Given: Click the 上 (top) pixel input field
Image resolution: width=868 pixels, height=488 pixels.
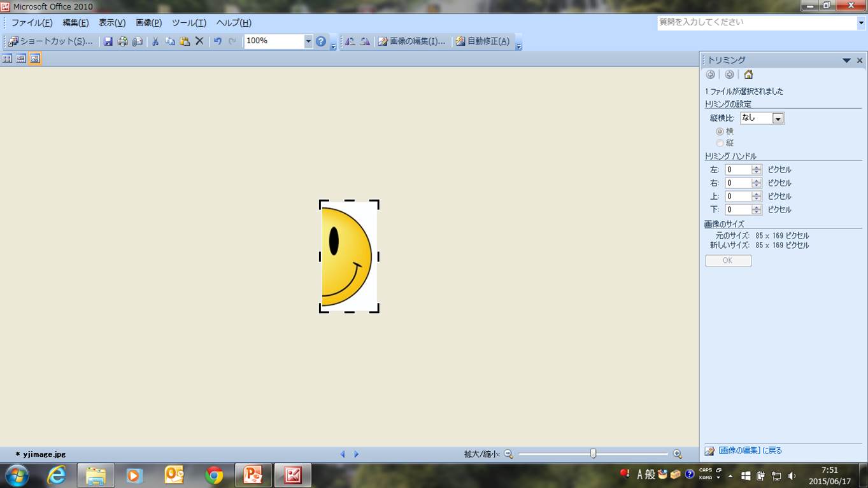Looking at the screenshot, I should pyautogui.click(x=738, y=197).
